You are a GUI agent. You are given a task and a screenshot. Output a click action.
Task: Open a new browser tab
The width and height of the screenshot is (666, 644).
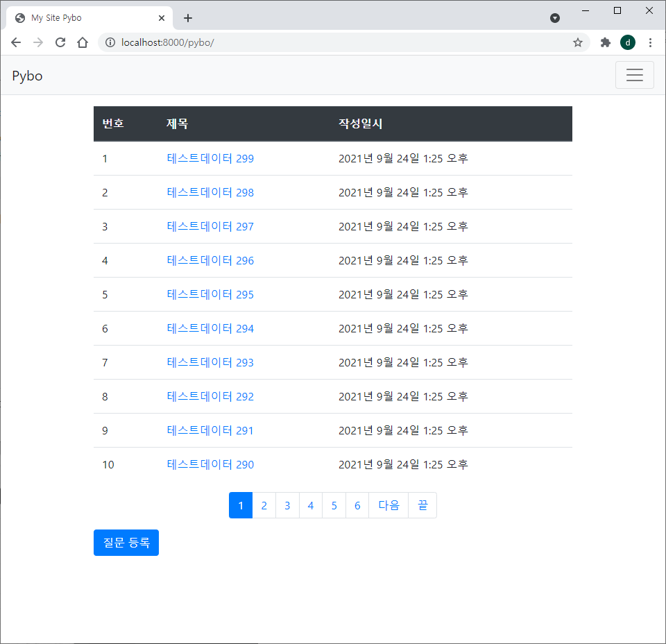[x=188, y=18]
